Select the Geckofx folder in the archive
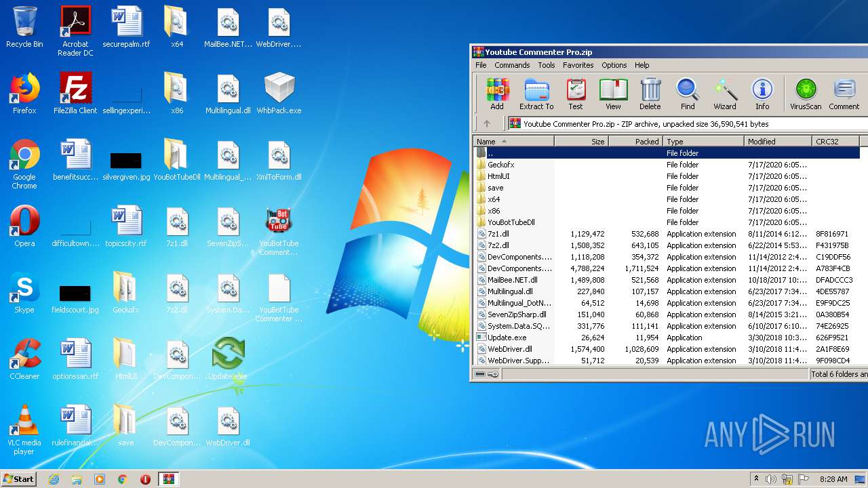This screenshot has height=488, width=868. tap(667, 165)
